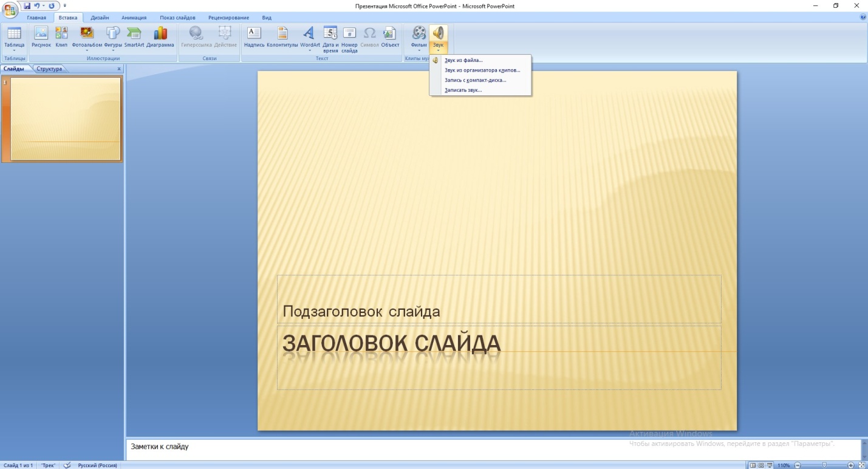Click the 110% zoom level button

784,465
